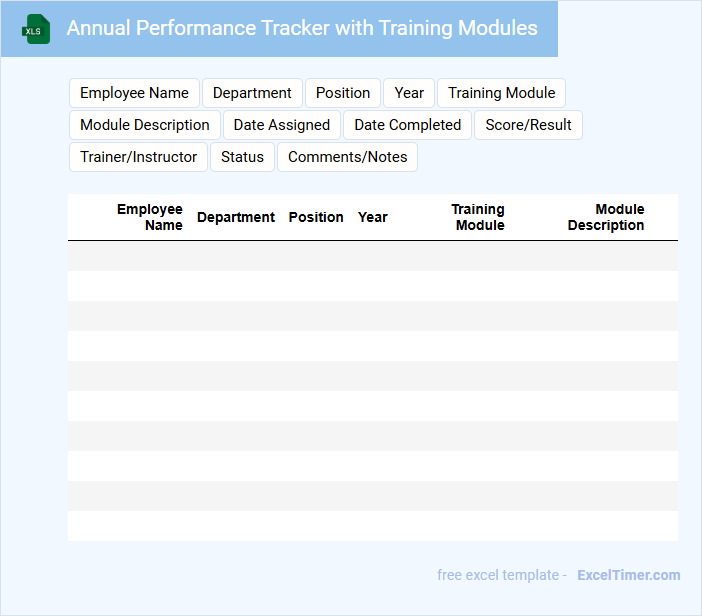702x616 pixels.
Task: Click the Module Description tag
Action: (x=145, y=125)
